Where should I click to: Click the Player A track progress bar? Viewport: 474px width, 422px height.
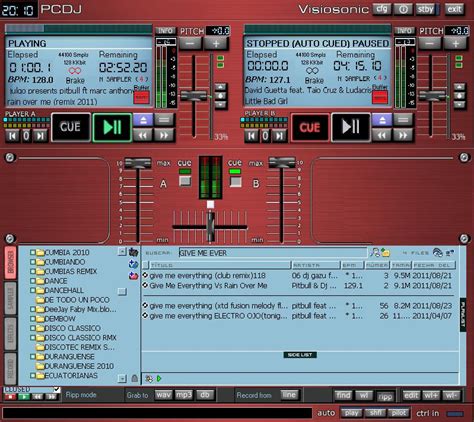coord(79,29)
